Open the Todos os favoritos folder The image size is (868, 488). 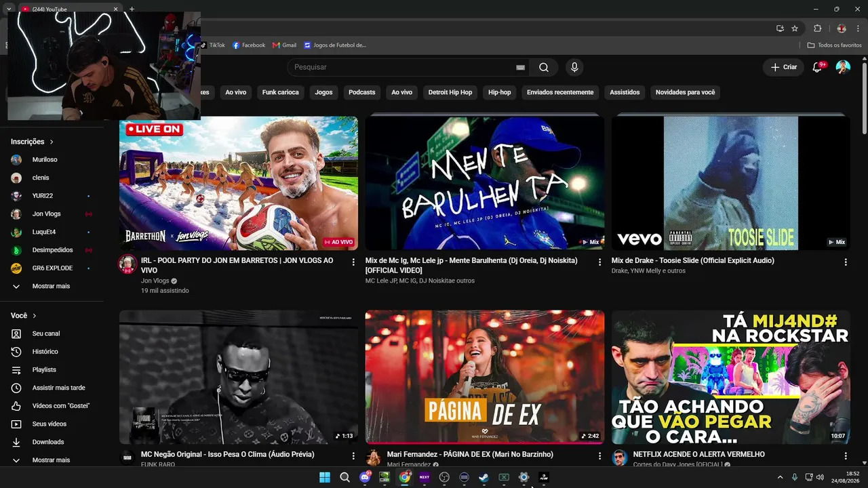[x=835, y=45]
